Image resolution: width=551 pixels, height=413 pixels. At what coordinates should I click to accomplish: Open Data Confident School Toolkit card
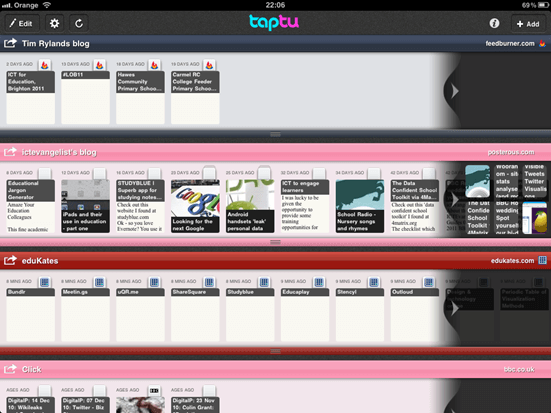coord(414,206)
